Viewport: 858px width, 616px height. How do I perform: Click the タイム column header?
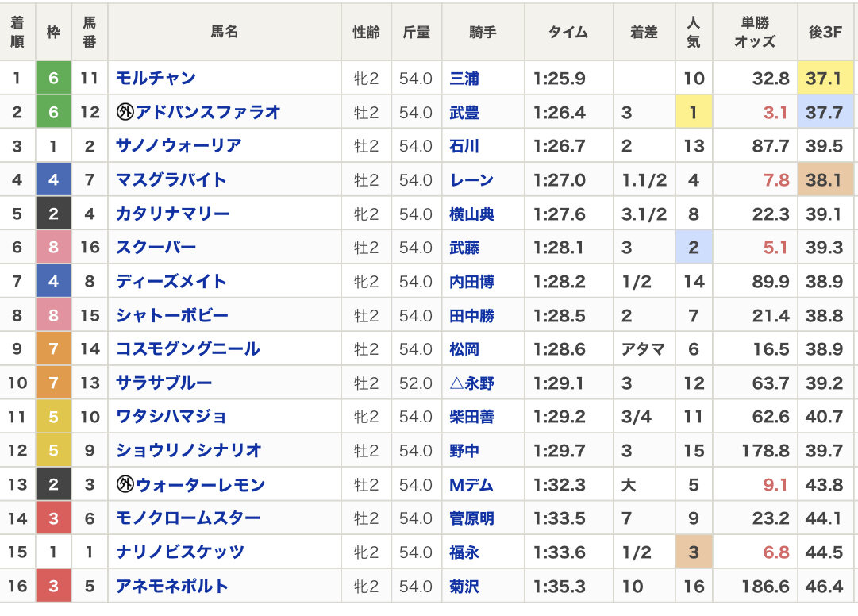(568, 33)
